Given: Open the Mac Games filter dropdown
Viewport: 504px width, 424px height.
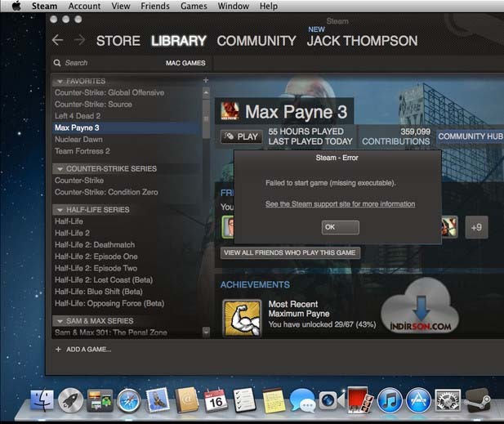Looking at the screenshot, I should (185, 63).
